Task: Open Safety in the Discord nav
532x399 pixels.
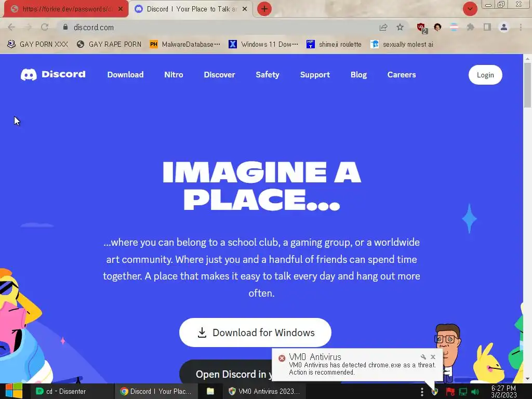Action: tap(268, 75)
